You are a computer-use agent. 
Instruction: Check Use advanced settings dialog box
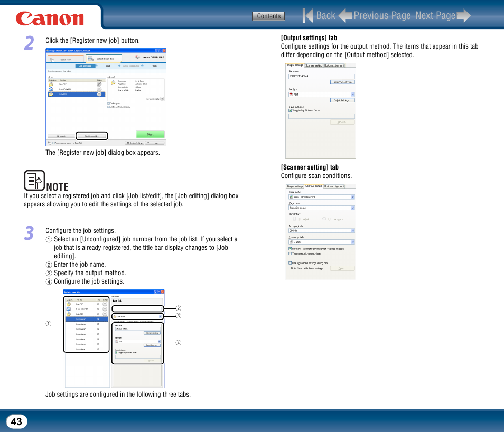pos(290,263)
